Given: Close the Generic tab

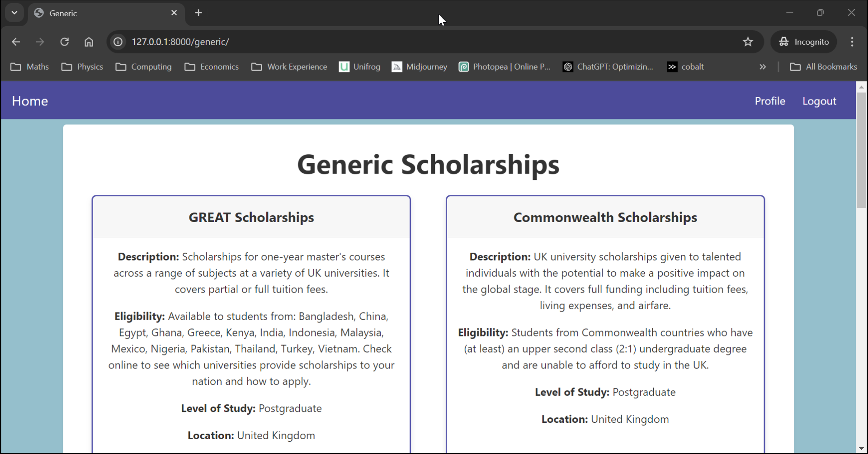Looking at the screenshot, I should click(x=174, y=13).
